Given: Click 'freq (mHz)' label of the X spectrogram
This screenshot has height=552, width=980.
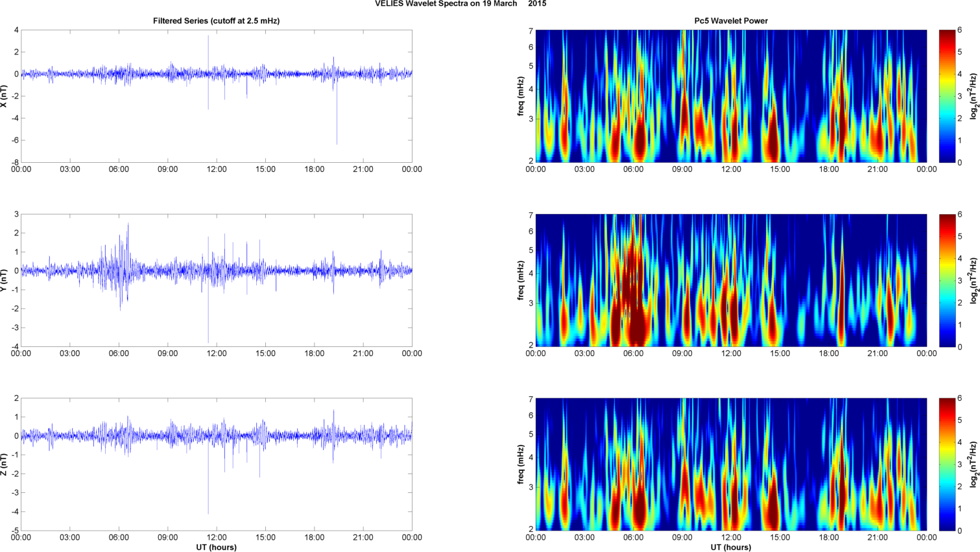Looking at the screenshot, I should pos(521,96).
